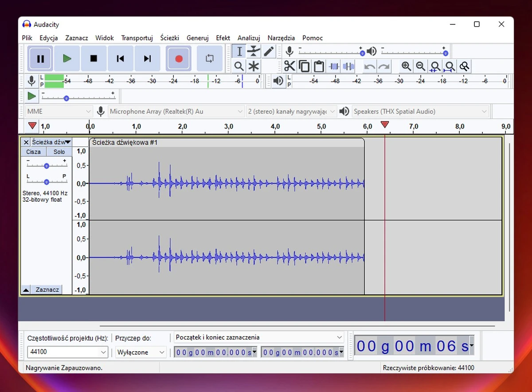This screenshot has width=532, height=392.
Task: Click the Copy icon in edit toolbar
Action: pyautogui.click(x=304, y=66)
